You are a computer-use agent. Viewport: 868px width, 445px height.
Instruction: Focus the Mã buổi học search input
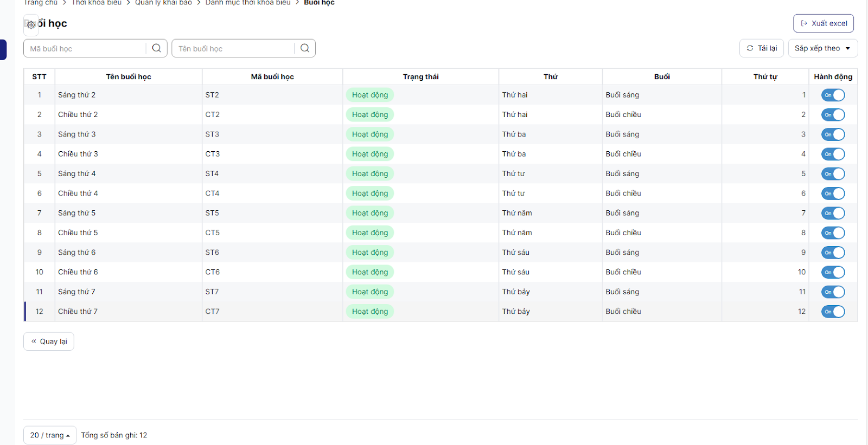tap(85, 48)
